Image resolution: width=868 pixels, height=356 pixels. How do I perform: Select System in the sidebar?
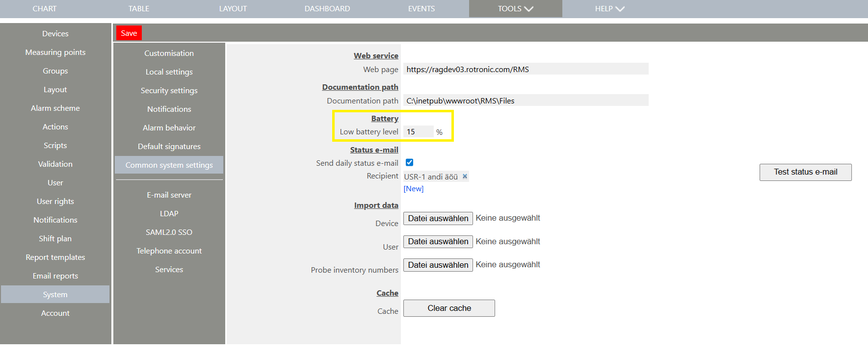[55, 294]
